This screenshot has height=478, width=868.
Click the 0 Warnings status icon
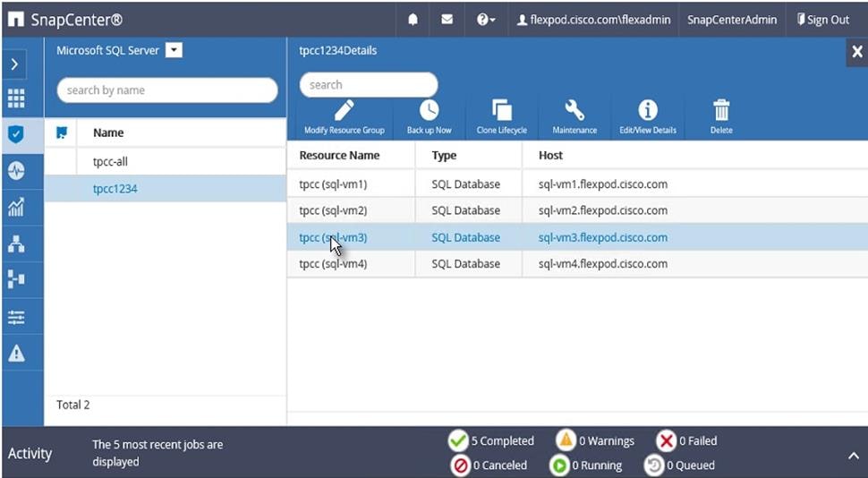(566, 441)
